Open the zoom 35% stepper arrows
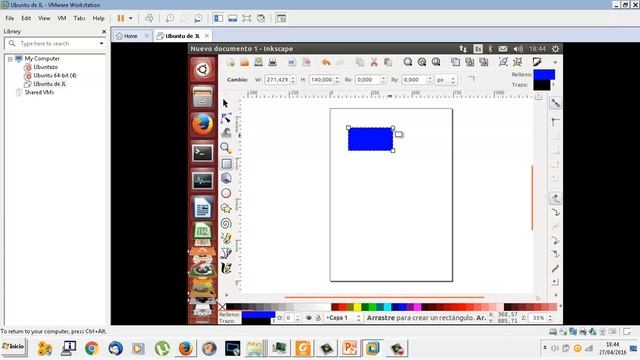 550,318
